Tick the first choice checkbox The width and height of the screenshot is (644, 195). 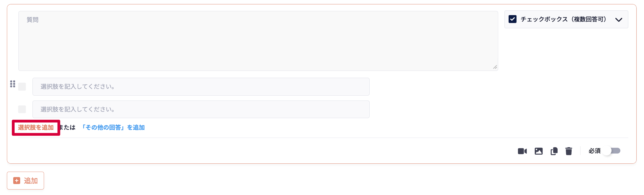tap(22, 87)
